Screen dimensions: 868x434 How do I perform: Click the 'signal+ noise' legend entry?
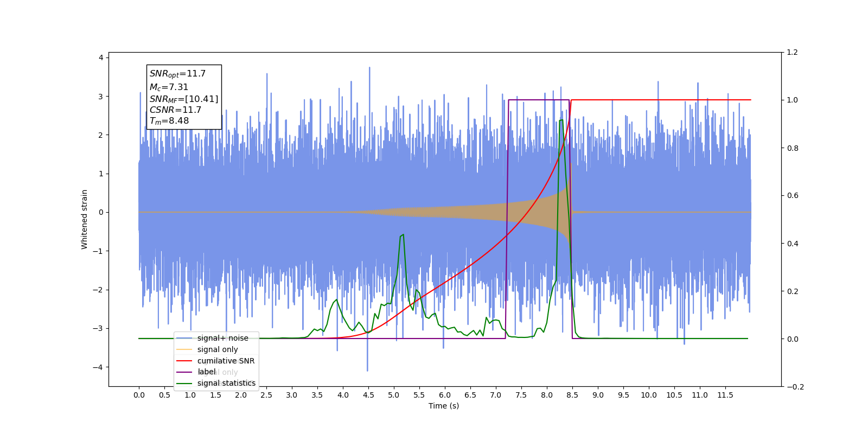pos(222,338)
